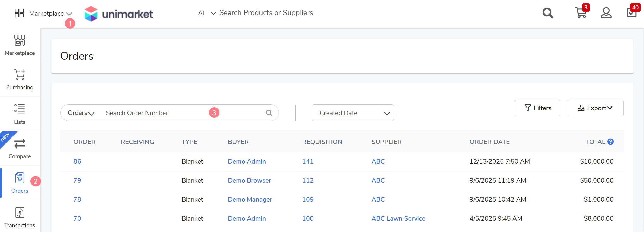The height and width of the screenshot is (232, 644).
Task: Select Compare in the sidebar
Action: click(x=20, y=148)
